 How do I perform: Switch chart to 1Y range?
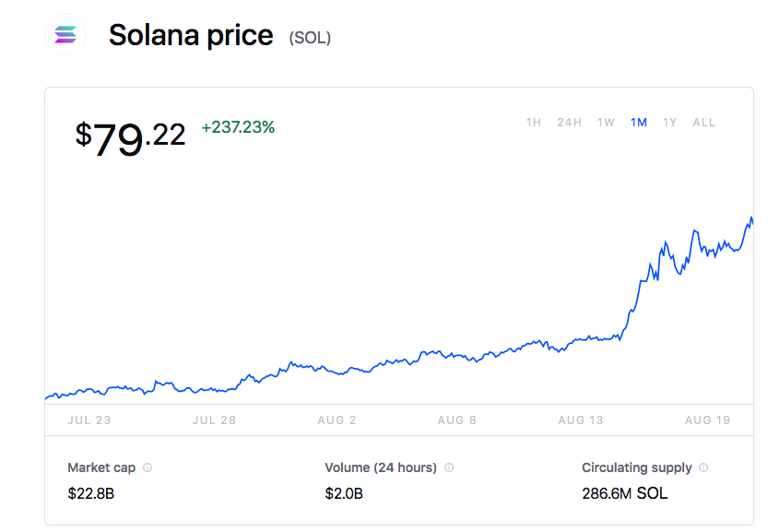669,123
